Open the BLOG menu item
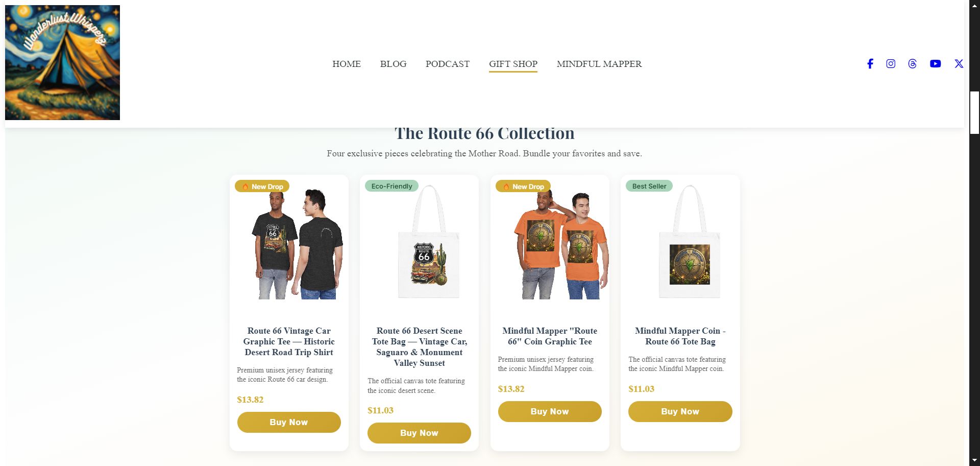Image resolution: width=980 pixels, height=466 pixels. click(x=393, y=64)
